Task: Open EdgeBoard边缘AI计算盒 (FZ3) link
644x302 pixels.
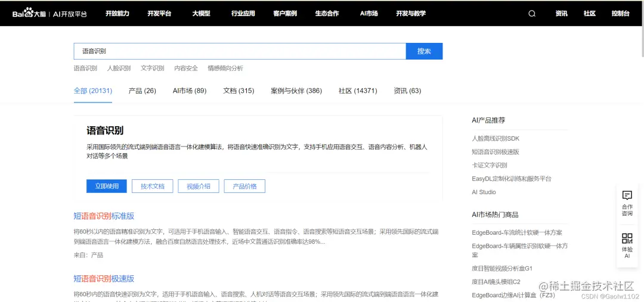Action: coord(514,295)
